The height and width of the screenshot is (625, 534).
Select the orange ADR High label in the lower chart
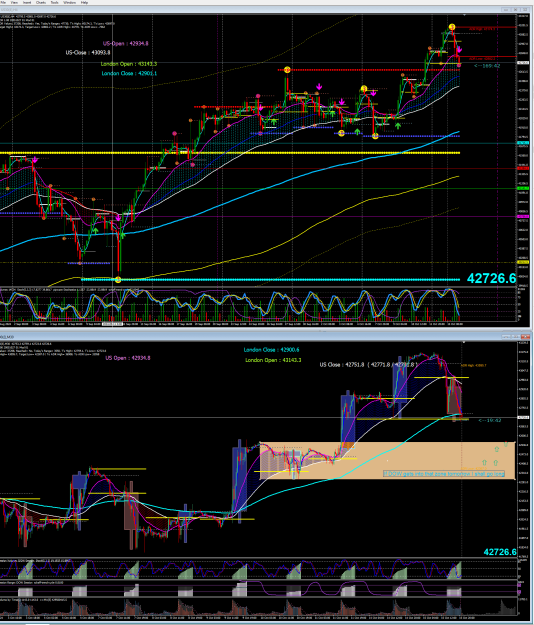tap(473, 365)
